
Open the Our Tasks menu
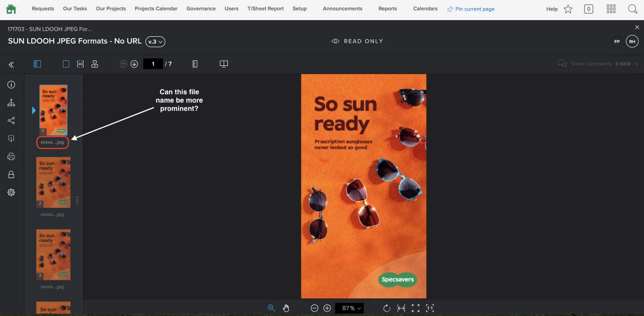point(75,9)
